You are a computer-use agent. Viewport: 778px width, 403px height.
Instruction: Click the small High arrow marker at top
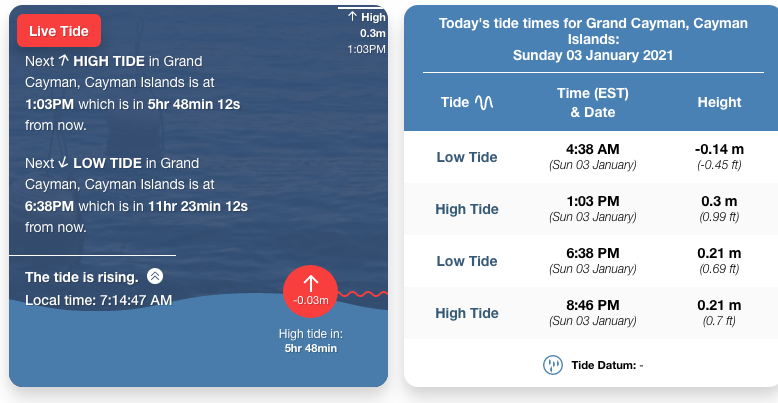click(353, 17)
